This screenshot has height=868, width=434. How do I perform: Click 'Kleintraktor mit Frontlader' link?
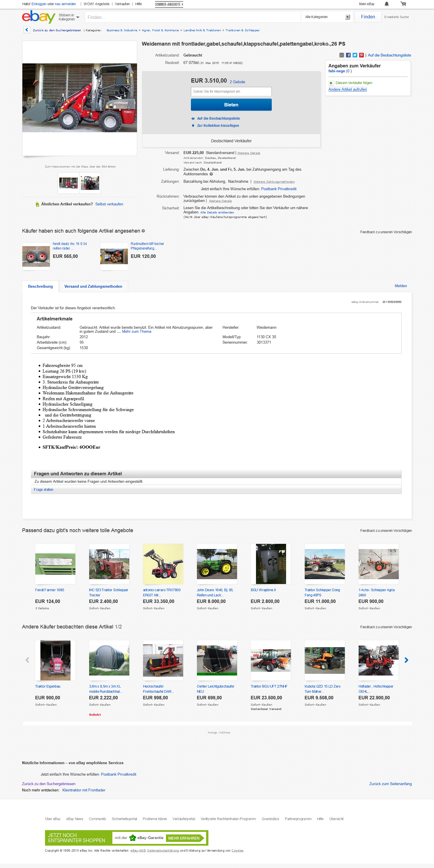click(x=84, y=790)
